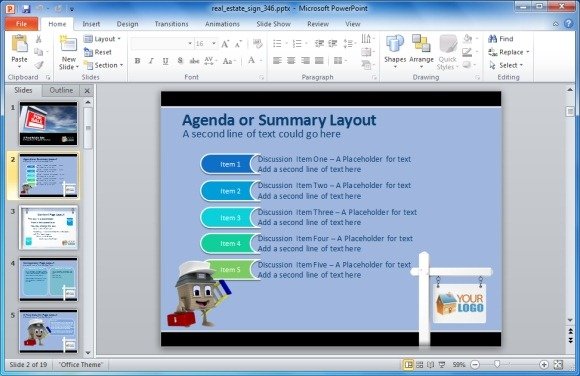Open the font size dropdown
Viewport: 580px width, 376px height.
click(214, 44)
